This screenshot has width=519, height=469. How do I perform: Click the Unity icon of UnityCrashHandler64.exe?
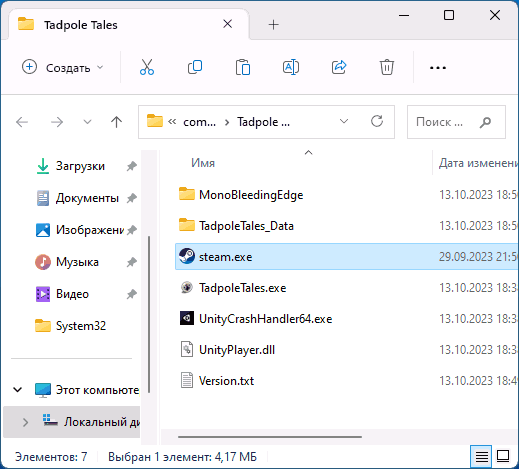pos(187,318)
